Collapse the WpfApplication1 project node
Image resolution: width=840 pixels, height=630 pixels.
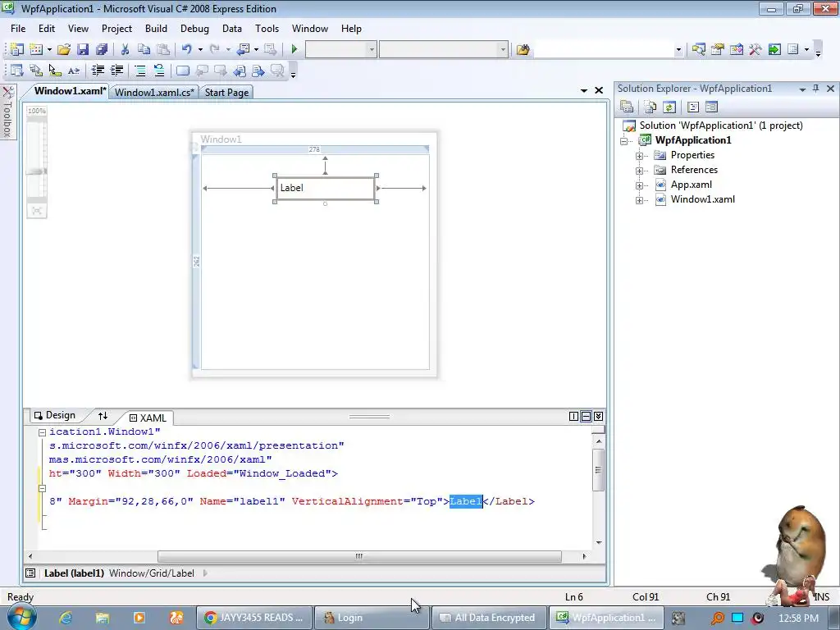(624, 141)
